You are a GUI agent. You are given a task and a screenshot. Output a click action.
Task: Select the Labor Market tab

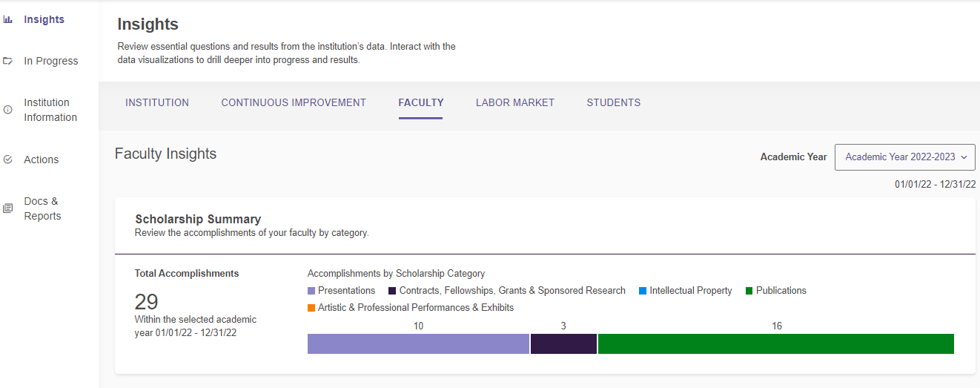point(515,102)
